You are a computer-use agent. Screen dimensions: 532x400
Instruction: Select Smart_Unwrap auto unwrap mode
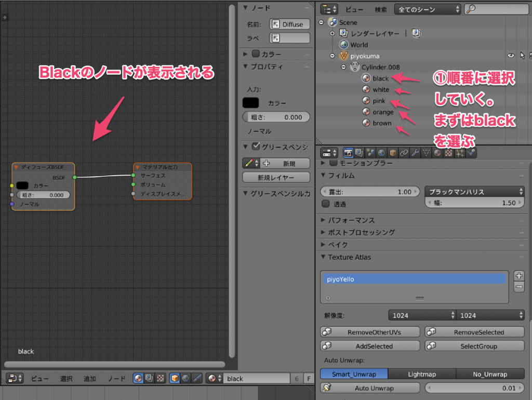pyautogui.click(x=354, y=374)
